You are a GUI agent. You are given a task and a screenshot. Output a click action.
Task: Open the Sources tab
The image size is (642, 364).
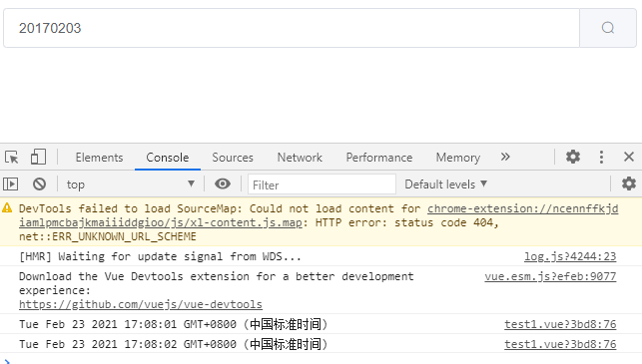[x=233, y=158]
